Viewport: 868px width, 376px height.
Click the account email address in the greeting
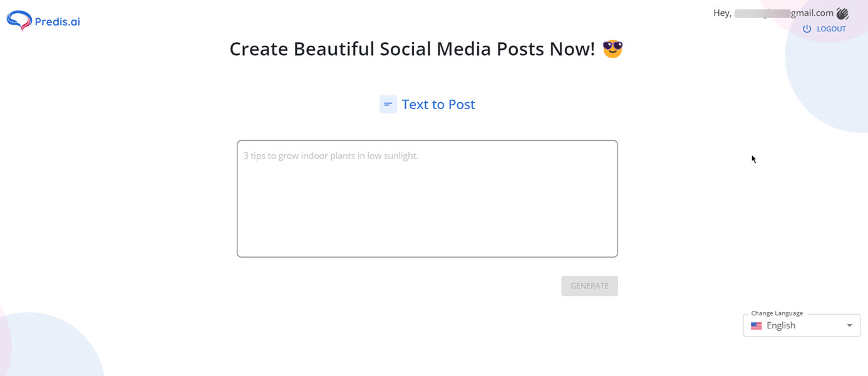(x=784, y=13)
